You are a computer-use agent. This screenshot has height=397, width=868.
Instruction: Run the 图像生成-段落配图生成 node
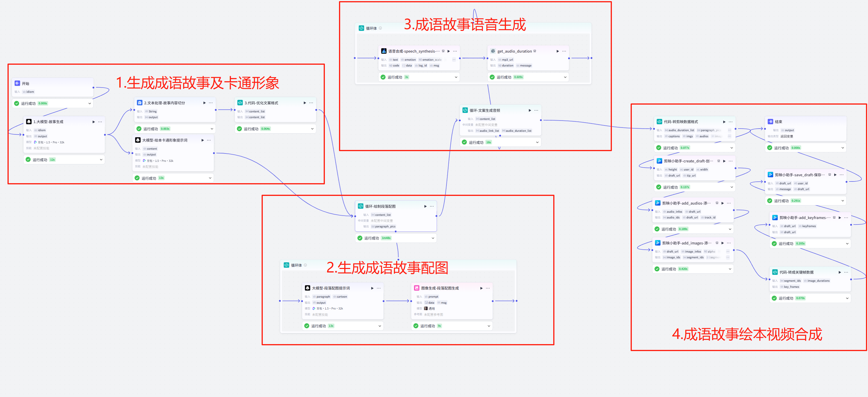(x=482, y=288)
